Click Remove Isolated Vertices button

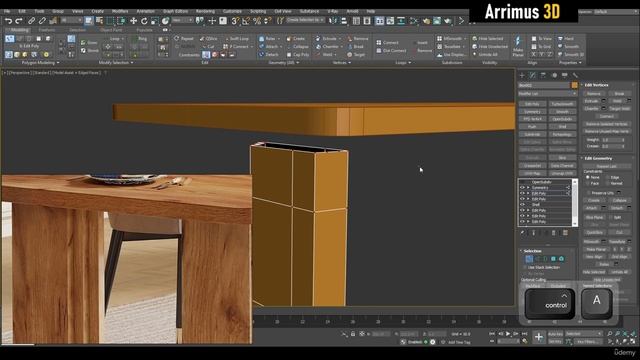point(607,124)
